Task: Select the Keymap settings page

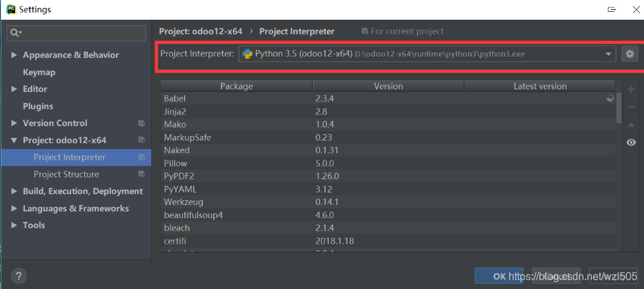Action: pyautogui.click(x=39, y=72)
